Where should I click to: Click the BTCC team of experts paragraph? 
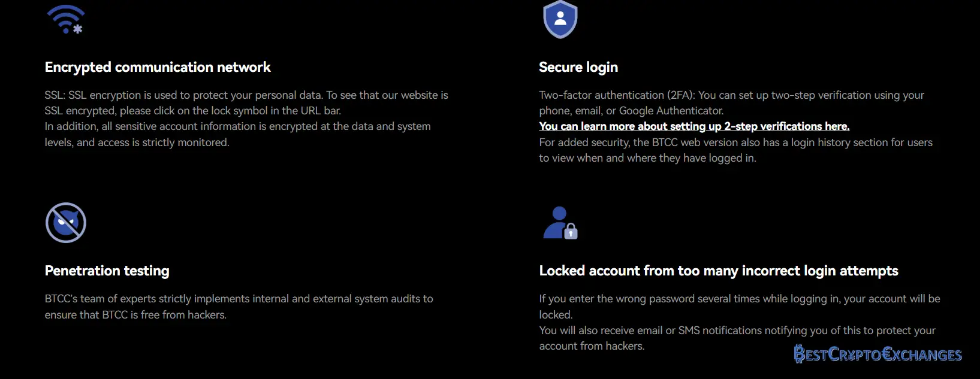[239, 299]
